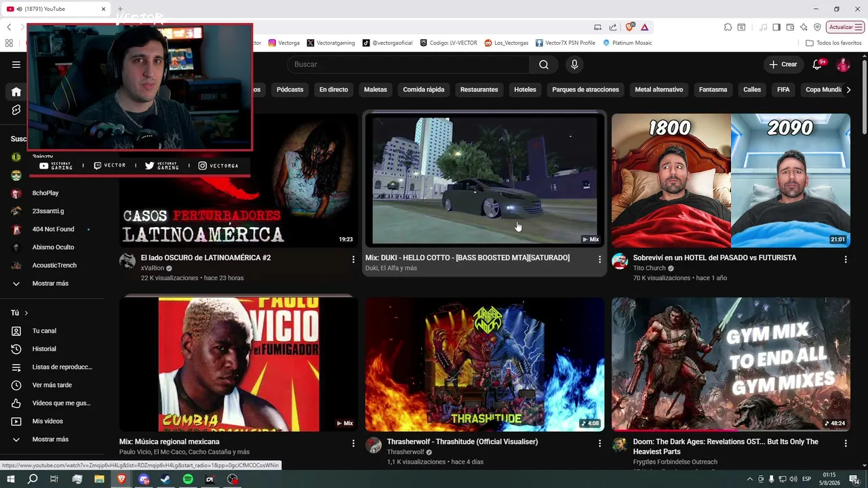
Task: Open YouTube notifications bell
Action: (818, 64)
